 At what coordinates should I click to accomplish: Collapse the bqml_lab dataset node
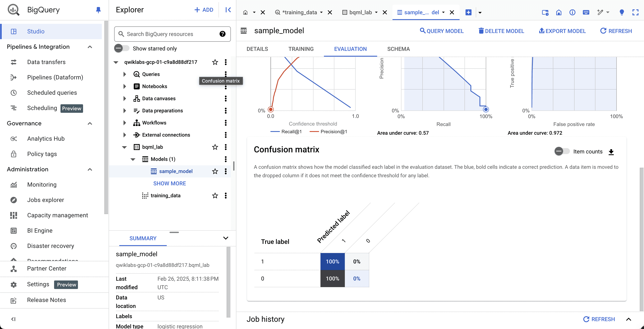pos(124,147)
